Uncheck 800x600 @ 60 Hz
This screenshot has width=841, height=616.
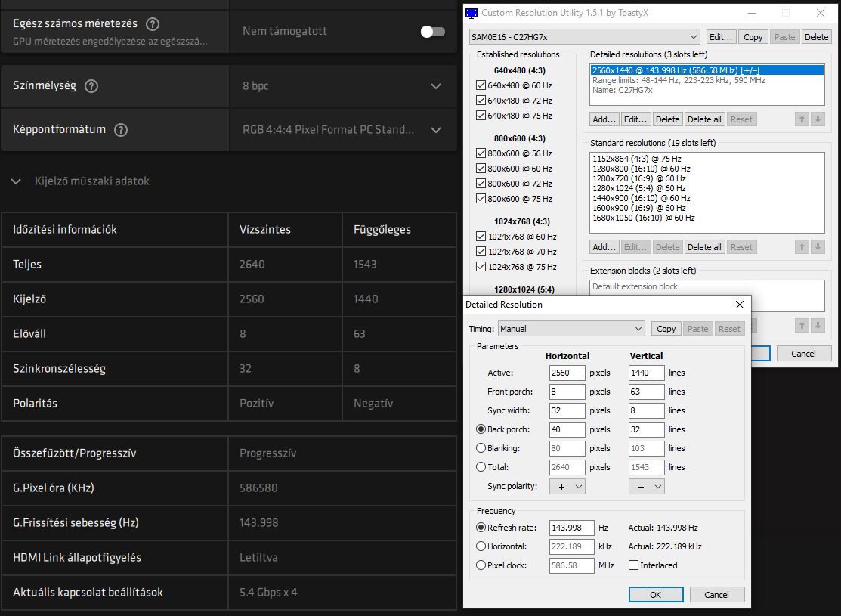(481, 169)
